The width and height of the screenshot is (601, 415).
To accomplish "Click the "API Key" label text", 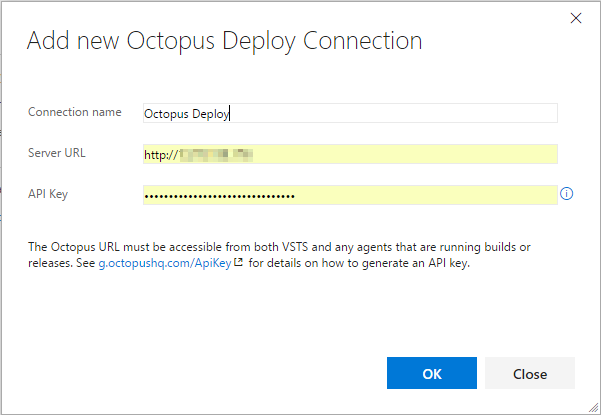I will coord(48,194).
